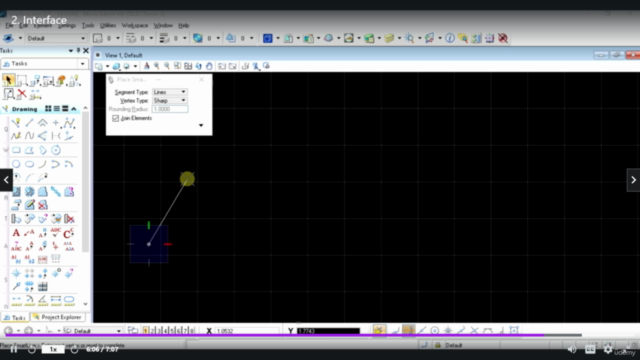Toggle the Join Elements checkbox
This screenshot has width=640, height=360.
(116, 118)
